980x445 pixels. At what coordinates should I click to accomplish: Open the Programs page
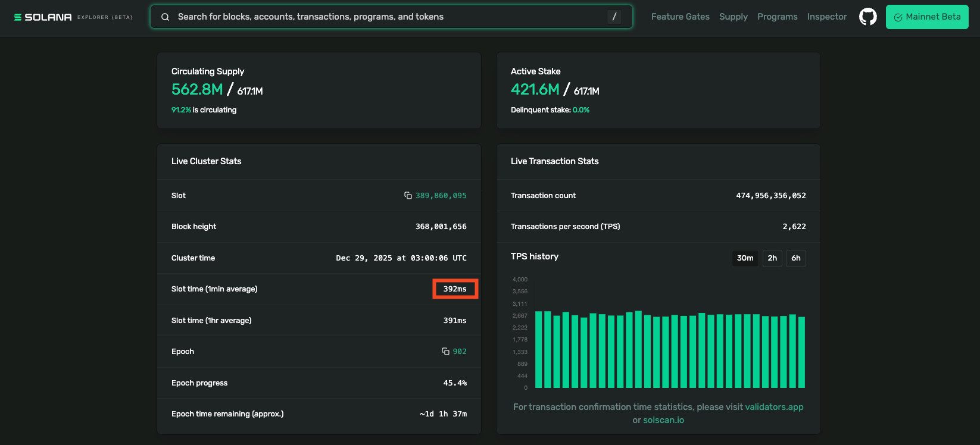pyautogui.click(x=777, y=17)
